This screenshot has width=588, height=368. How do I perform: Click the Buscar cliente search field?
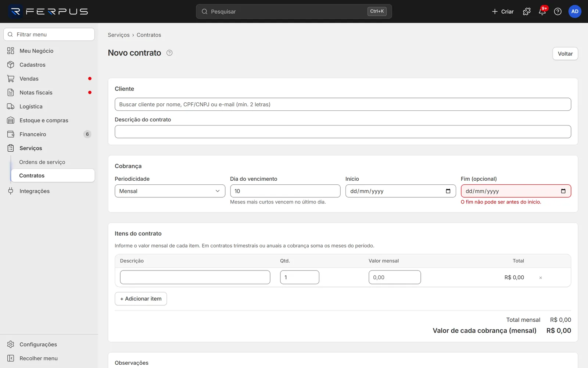click(x=343, y=105)
